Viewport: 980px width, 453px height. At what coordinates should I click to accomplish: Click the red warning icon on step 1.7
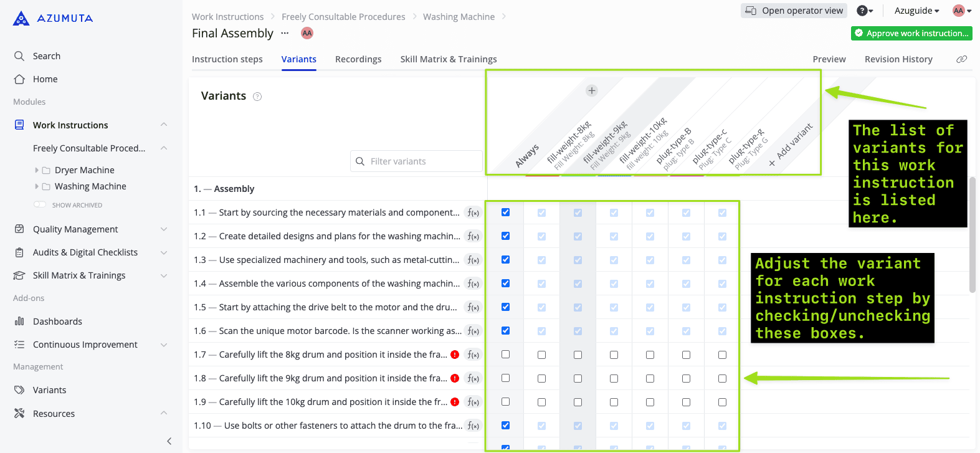coord(455,355)
